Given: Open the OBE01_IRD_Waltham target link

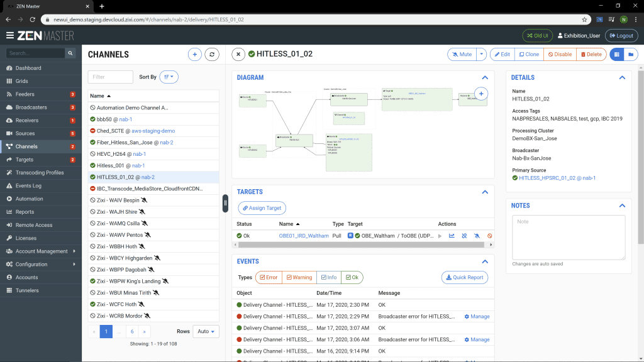Looking at the screenshot, I should point(304,236).
